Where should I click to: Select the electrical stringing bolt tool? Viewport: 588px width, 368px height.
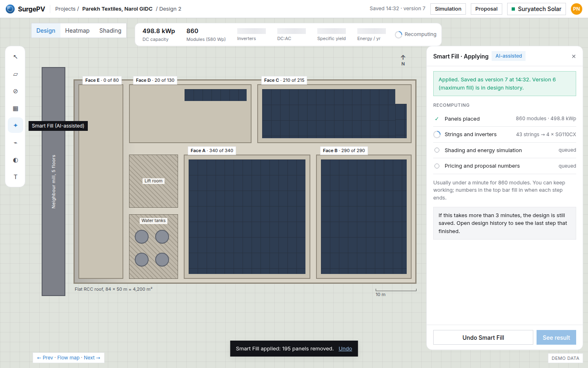point(16,143)
